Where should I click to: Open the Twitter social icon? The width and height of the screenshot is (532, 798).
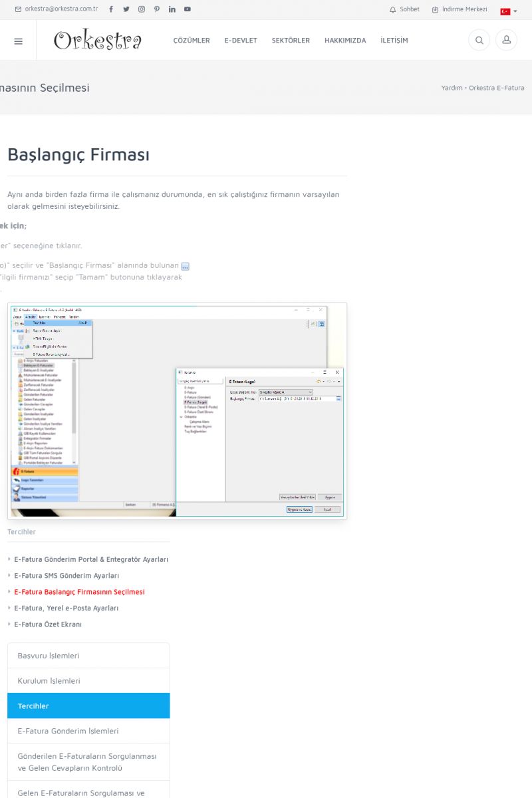126,9
